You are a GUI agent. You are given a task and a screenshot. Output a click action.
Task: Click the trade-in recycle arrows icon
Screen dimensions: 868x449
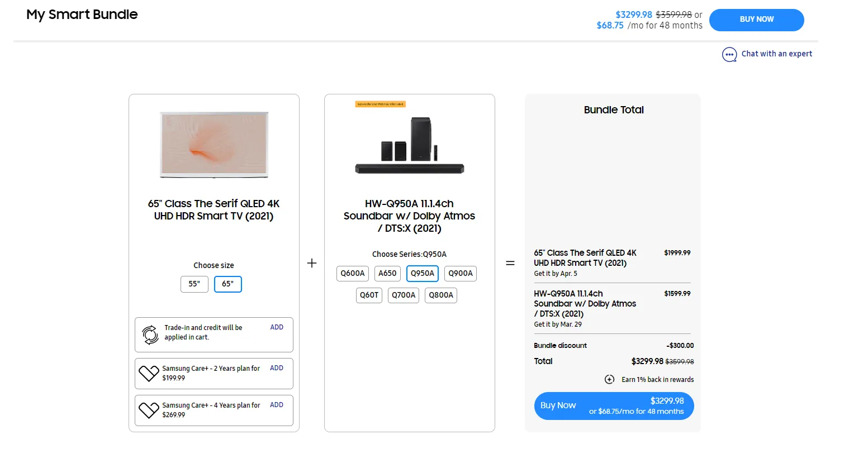(150, 335)
